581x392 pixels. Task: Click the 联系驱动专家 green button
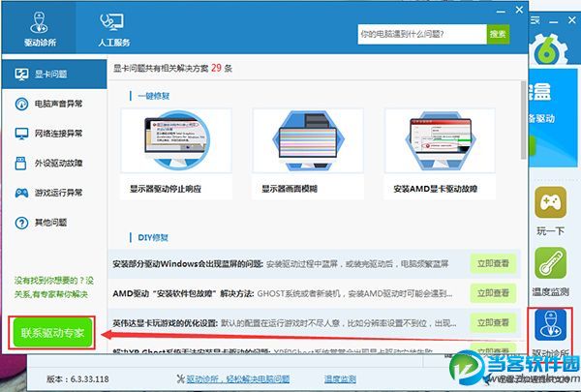pyautogui.click(x=52, y=332)
